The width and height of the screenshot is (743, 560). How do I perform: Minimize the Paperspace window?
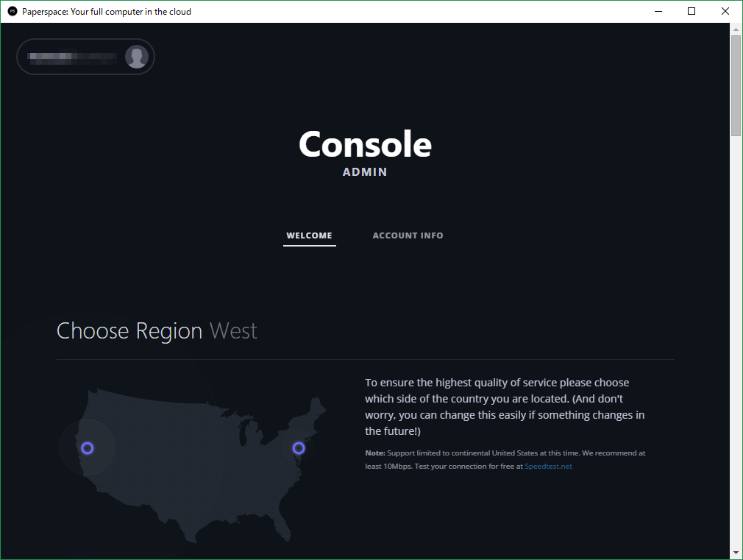coord(658,11)
